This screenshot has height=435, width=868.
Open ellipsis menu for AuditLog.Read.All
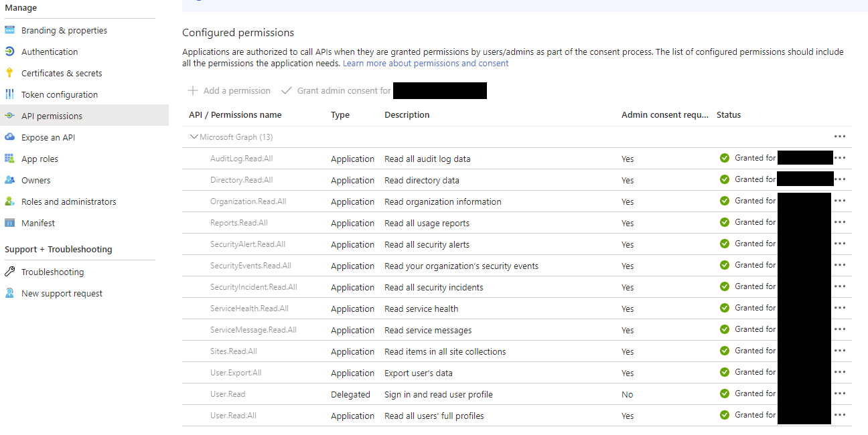(840, 158)
